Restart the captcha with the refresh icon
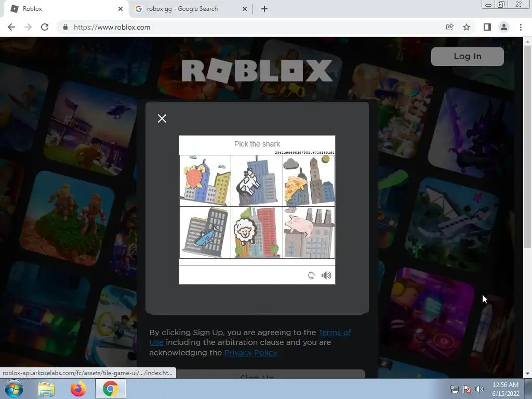Viewport: 532px width, 399px height. click(x=311, y=275)
